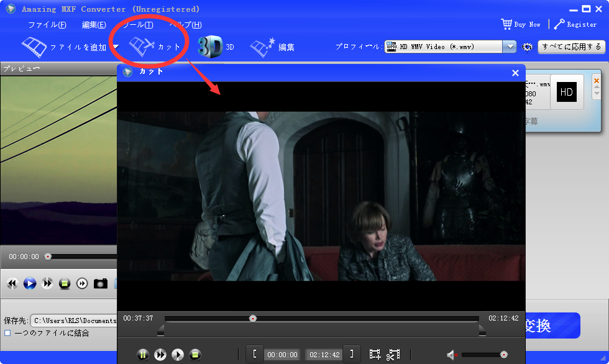Step to next frame in main preview
The width and height of the screenshot is (609, 364).
(x=82, y=284)
